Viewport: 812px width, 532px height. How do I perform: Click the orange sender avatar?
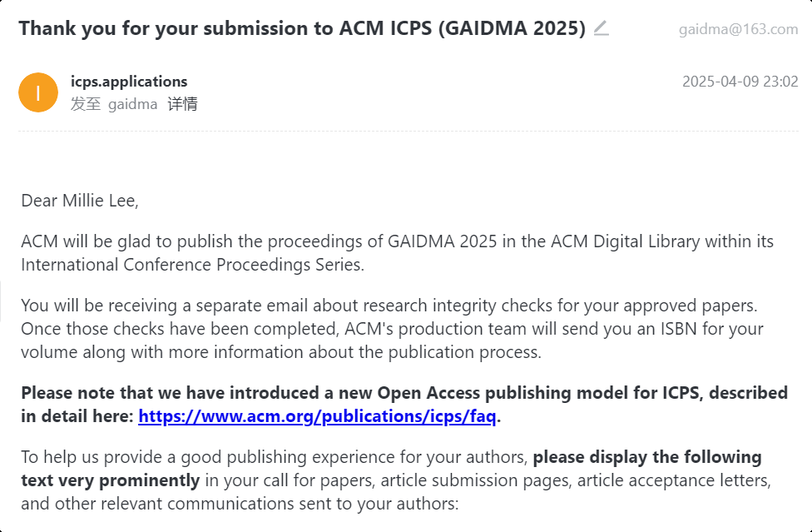point(38,92)
